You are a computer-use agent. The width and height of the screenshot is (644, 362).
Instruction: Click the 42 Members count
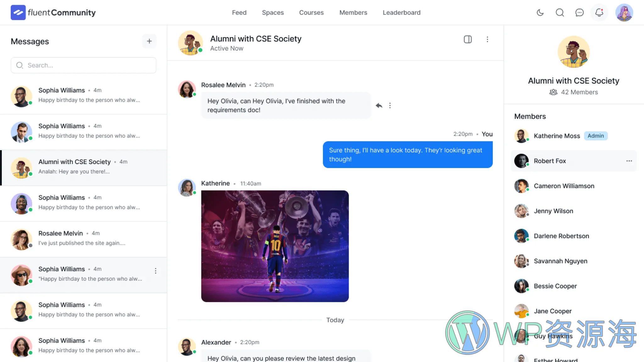click(x=574, y=92)
